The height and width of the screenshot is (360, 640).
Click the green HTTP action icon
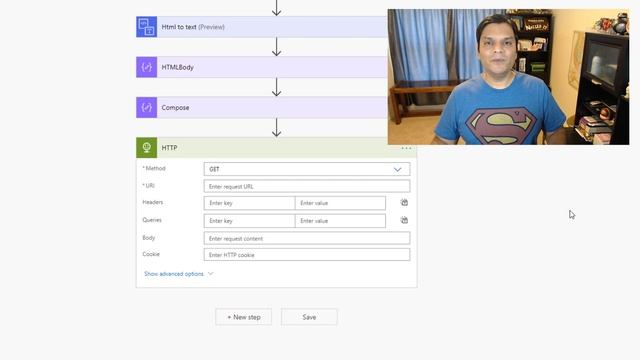[x=147, y=147]
